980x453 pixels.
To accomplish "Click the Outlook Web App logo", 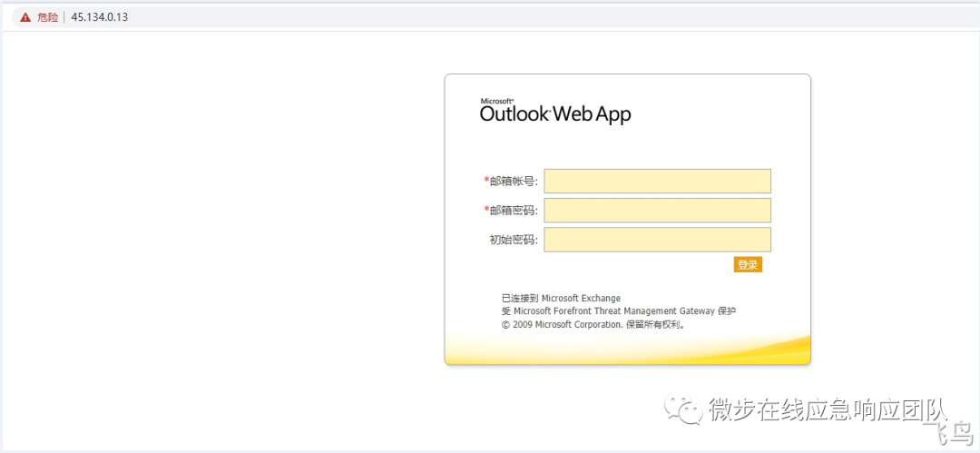I will pos(555,111).
